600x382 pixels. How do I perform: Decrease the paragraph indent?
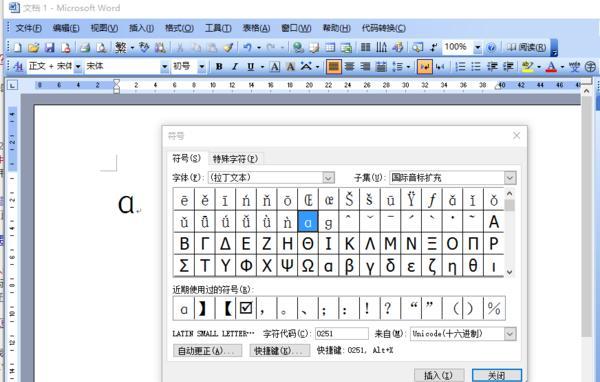[492, 67]
